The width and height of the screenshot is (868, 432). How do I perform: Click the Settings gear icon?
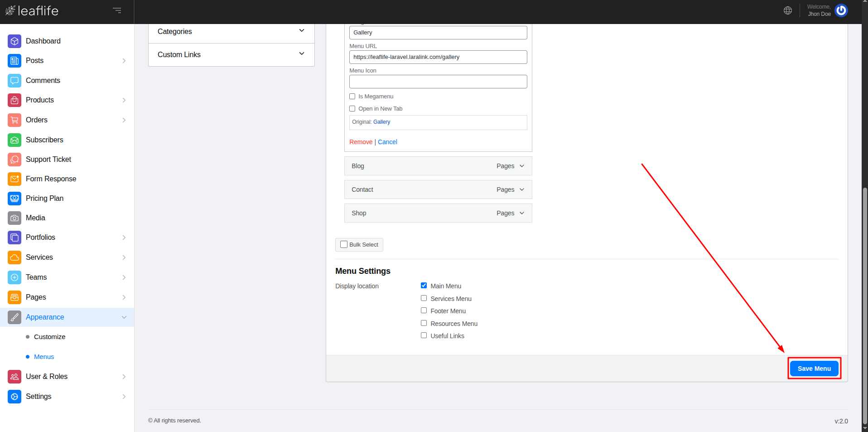pos(14,397)
